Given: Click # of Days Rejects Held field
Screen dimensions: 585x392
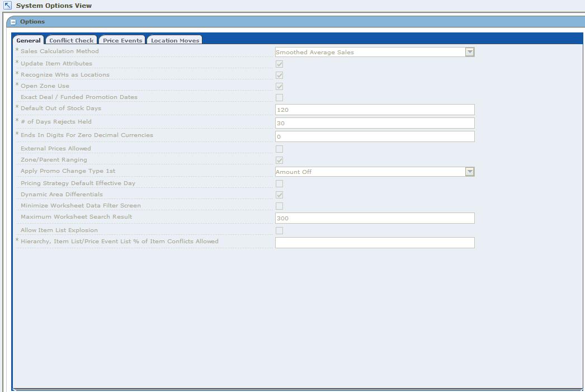Looking at the screenshot, I should coord(375,123).
